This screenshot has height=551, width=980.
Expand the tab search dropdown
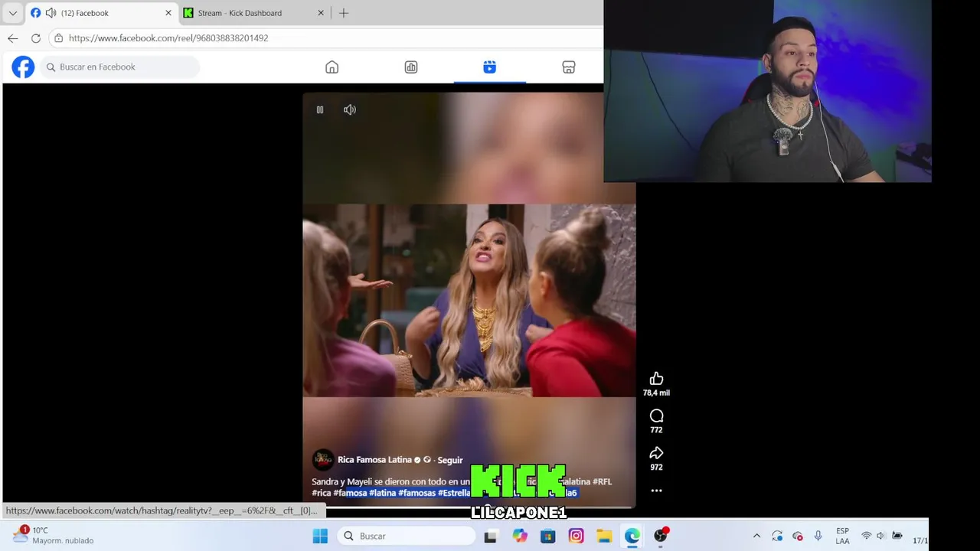coord(12,13)
